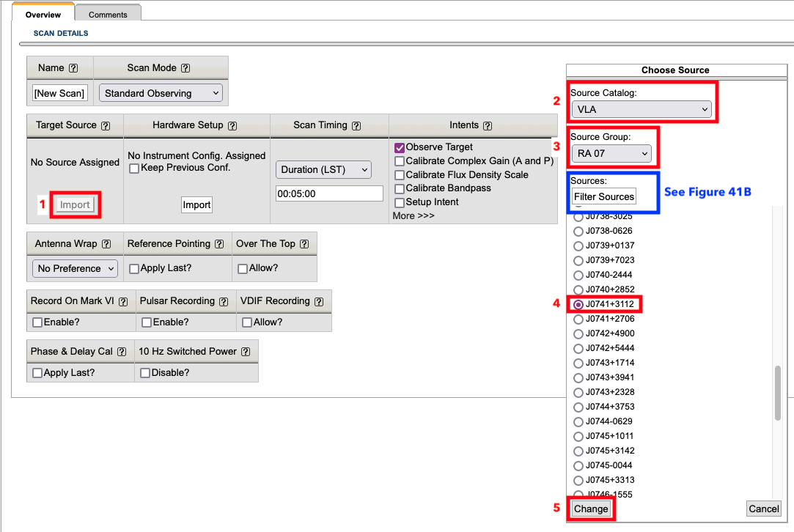Image resolution: width=794 pixels, height=532 pixels.
Task: Select the Overview tab
Action: pyautogui.click(x=43, y=14)
